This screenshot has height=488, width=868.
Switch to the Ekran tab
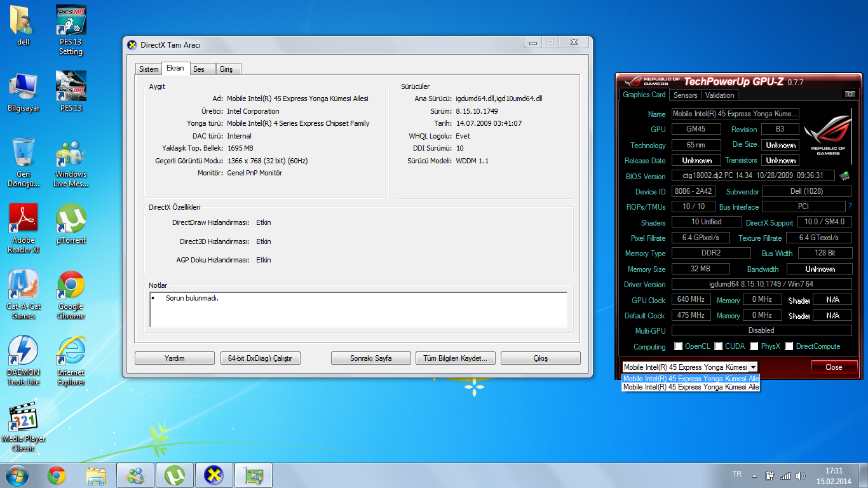(x=175, y=68)
